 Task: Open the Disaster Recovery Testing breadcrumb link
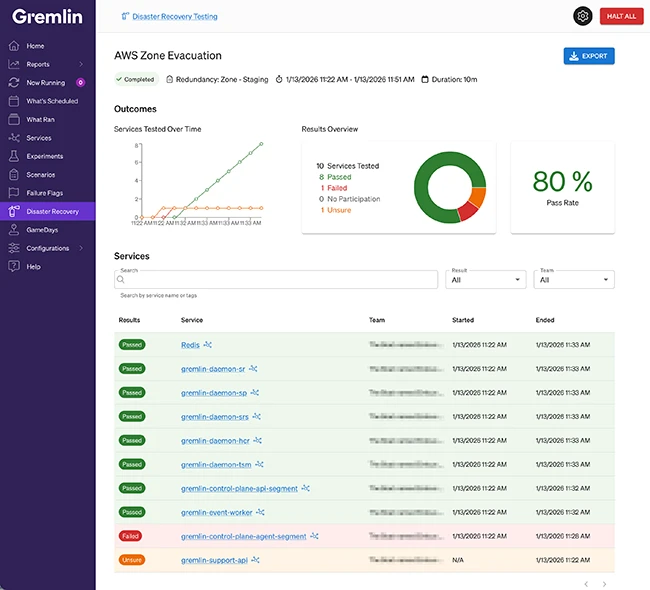(x=174, y=17)
